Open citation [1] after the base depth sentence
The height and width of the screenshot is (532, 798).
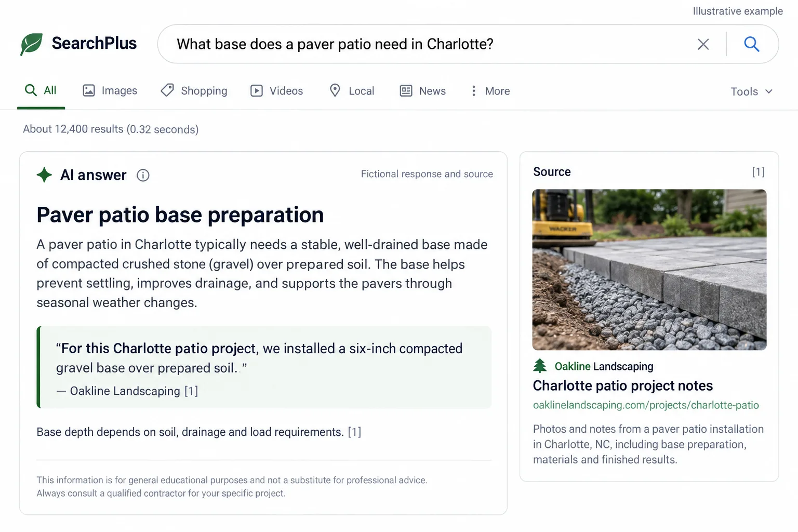point(354,432)
